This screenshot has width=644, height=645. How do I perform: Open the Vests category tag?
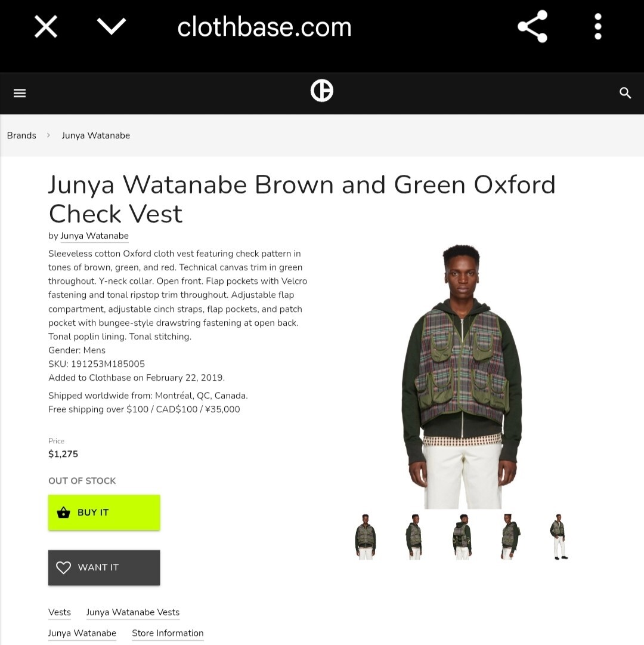[60, 612]
